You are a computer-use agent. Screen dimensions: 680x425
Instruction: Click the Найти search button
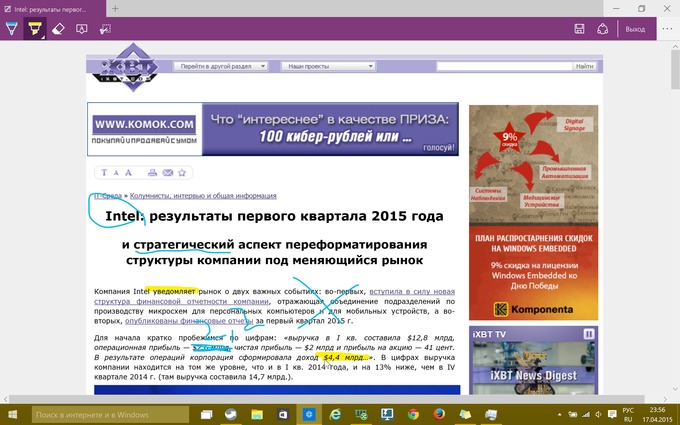tap(584, 66)
